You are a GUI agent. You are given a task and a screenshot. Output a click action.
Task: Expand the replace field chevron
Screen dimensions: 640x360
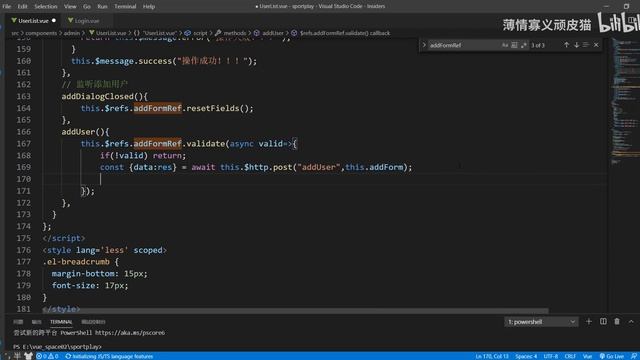[424, 45]
